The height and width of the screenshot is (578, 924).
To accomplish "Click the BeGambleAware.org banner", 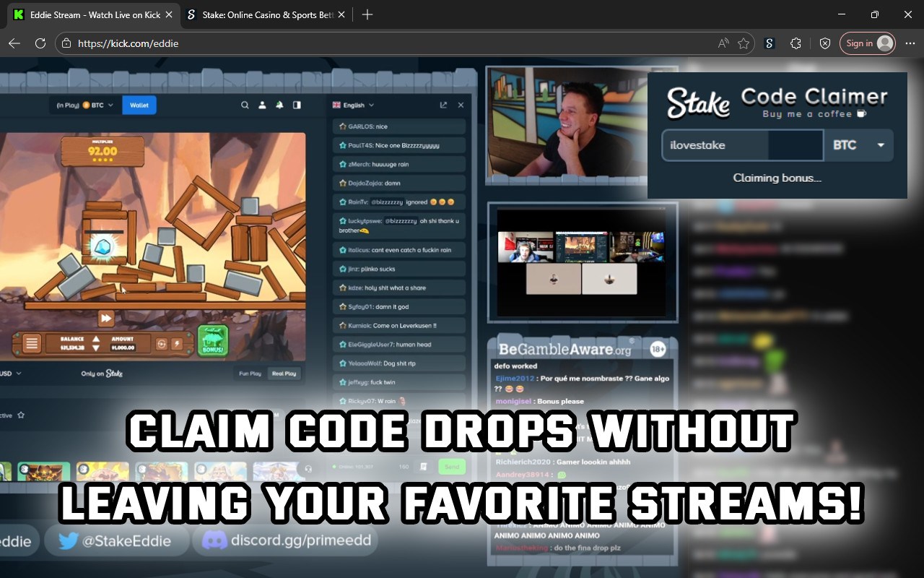I will pyautogui.click(x=582, y=350).
